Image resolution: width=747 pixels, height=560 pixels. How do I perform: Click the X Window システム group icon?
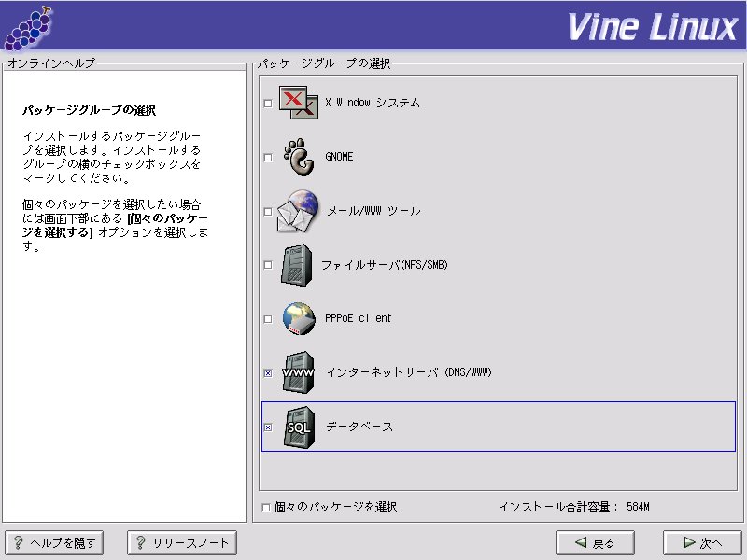(299, 103)
